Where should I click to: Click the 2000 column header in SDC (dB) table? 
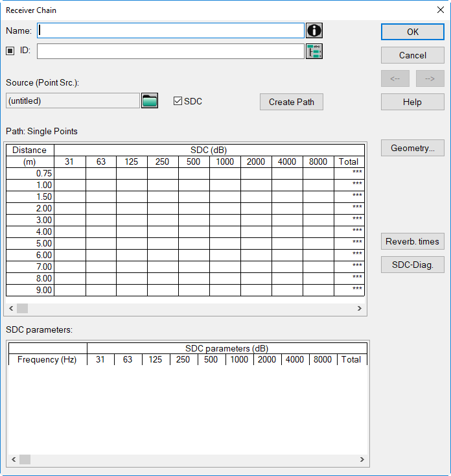[x=257, y=162]
